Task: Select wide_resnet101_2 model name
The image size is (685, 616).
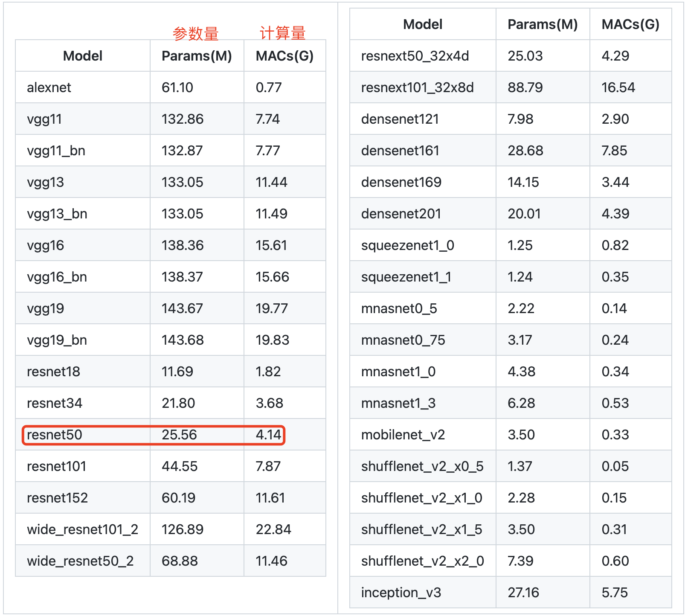Action: 82,529
